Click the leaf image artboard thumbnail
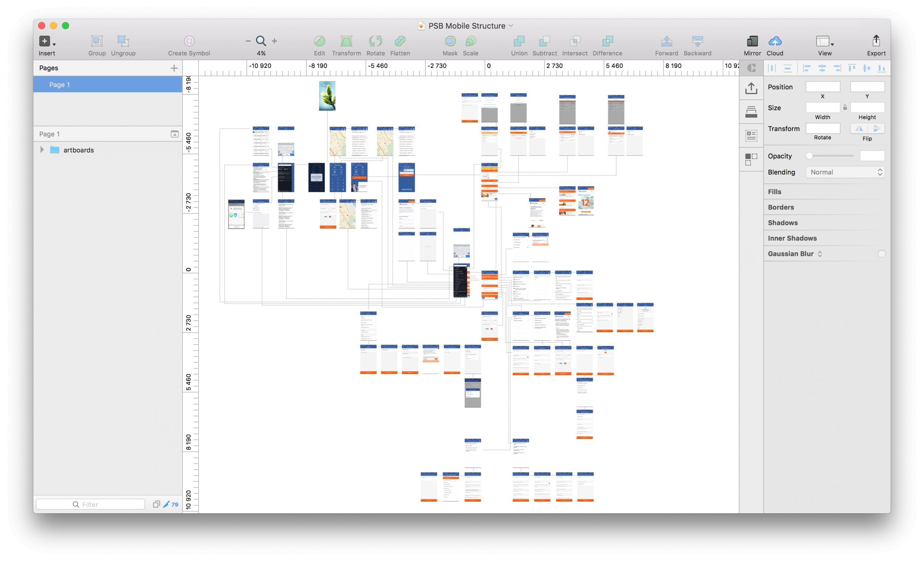 [x=327, y=96]
